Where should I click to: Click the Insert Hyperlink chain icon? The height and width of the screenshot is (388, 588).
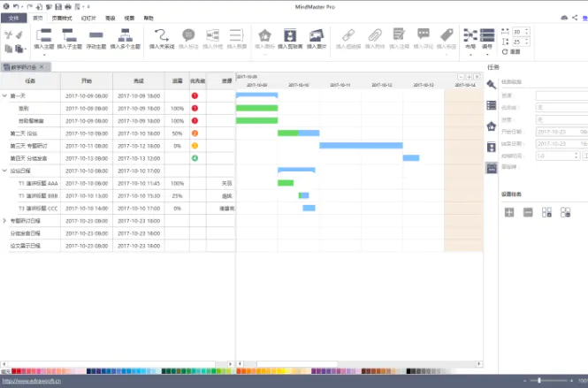pos(348,35)
